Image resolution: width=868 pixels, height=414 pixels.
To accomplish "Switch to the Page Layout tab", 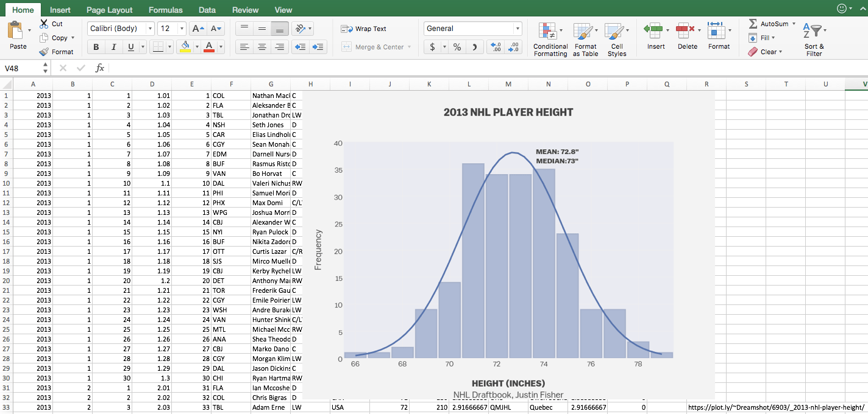I will click(109, 10).
